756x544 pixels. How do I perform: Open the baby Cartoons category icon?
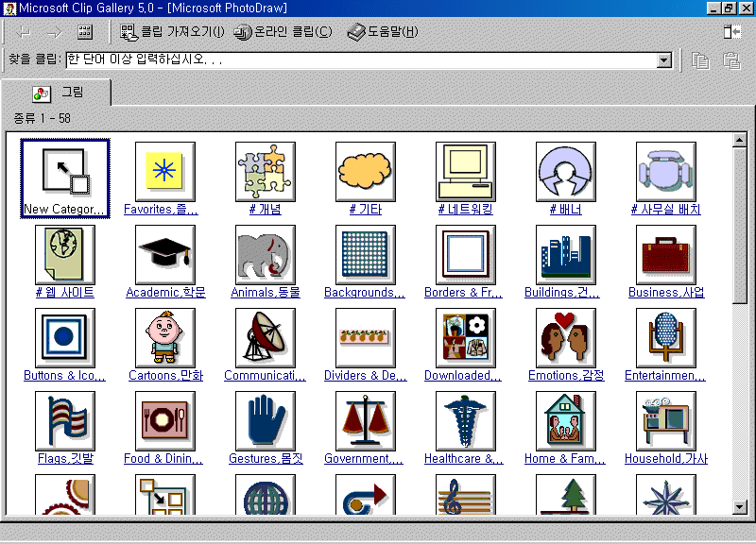pyautogui.click(x=165, y=338)
